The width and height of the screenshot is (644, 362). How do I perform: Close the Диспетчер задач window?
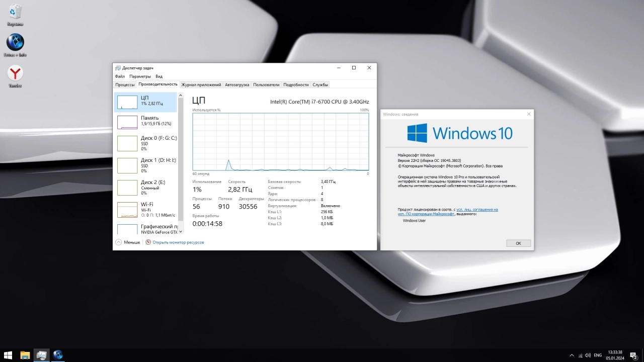pos(369,68)
